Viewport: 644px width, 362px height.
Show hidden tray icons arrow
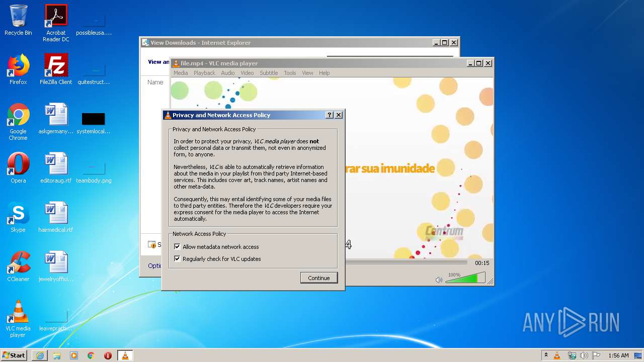click(x=546, y=355)
